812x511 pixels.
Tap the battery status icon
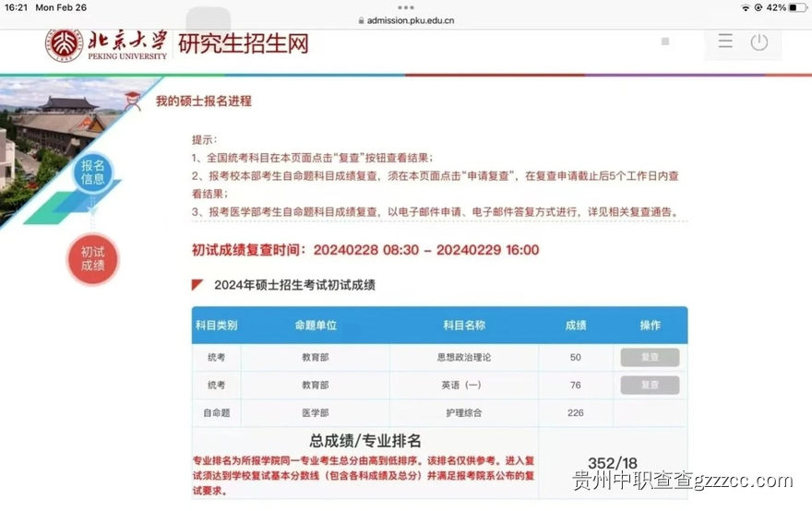click(797, 7)
